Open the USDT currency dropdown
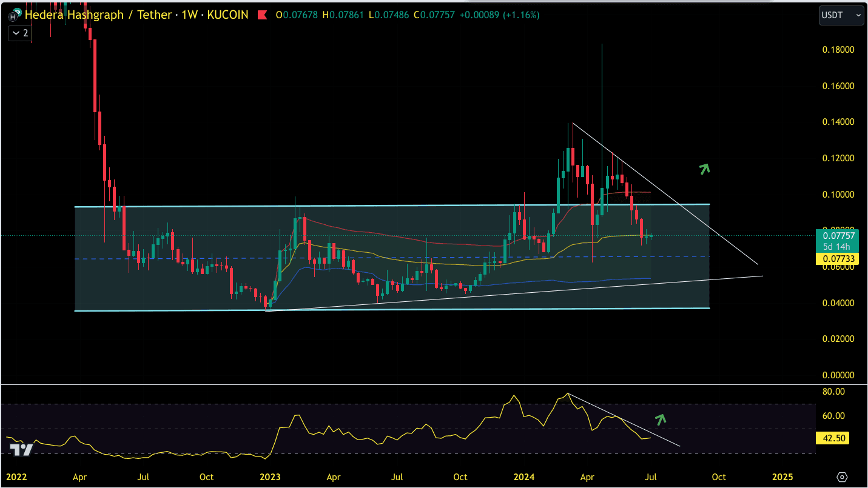Image resolution: width=868 pixels, height=488 pixels. 841,15
